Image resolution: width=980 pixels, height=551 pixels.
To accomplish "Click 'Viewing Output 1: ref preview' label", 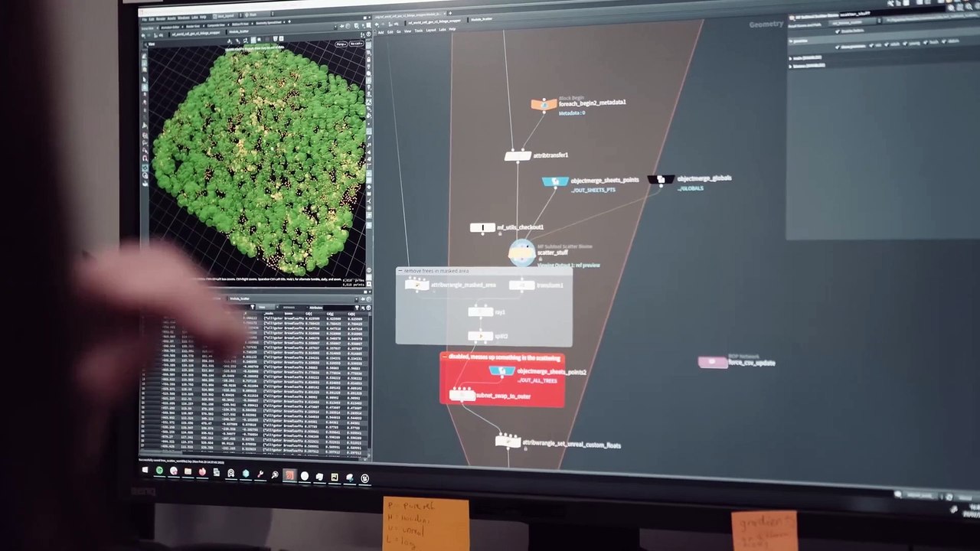I will coord(568,266).
